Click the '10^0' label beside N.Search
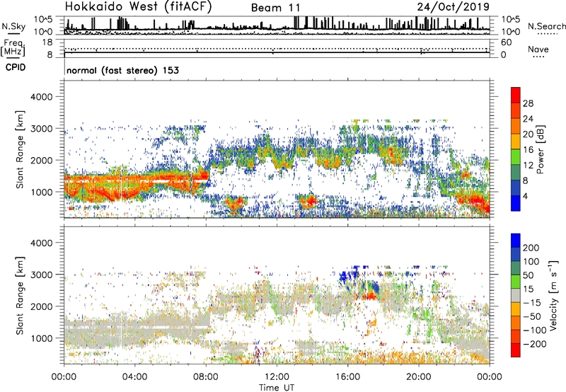The width and height of the screenshot is (566, 392). click(511, 32)
